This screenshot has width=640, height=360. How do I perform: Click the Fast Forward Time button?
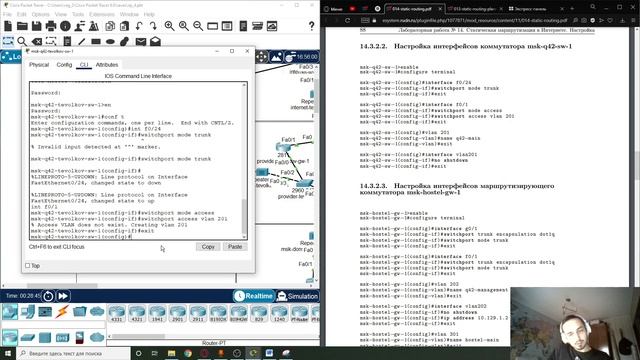pos(63,296)
